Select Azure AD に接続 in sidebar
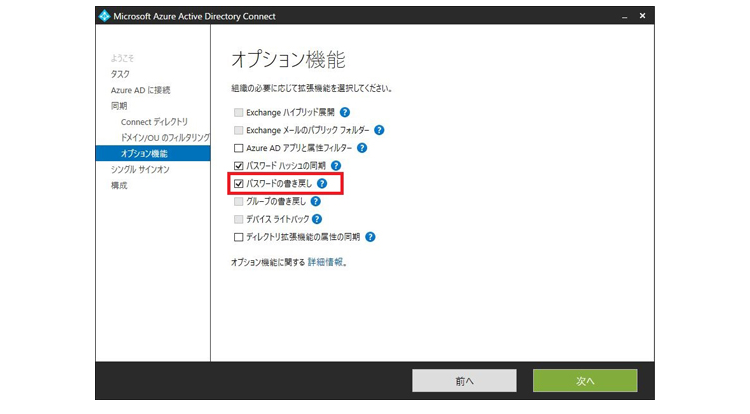 click(133, 90)
